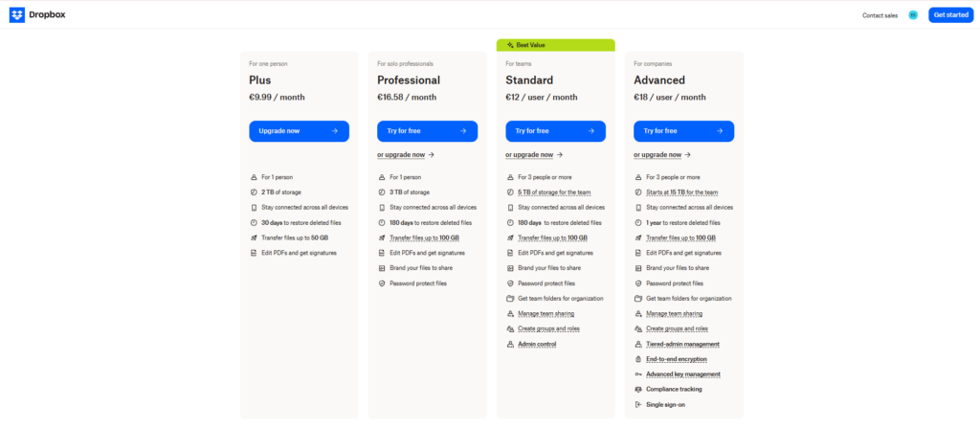Click the Dropbox logo icon
The height and width of the screenshot is (429, 980).
pyautogui.click(x=16, y=14)
